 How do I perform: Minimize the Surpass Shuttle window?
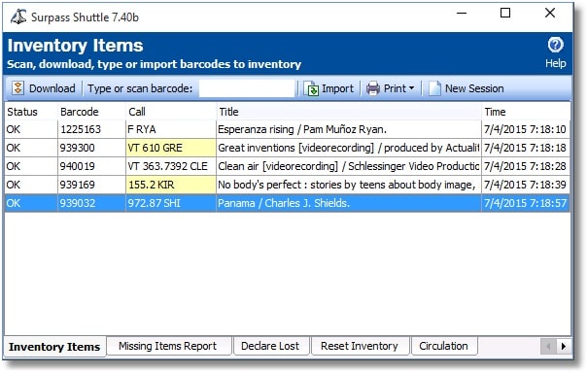tap(462, 14)
